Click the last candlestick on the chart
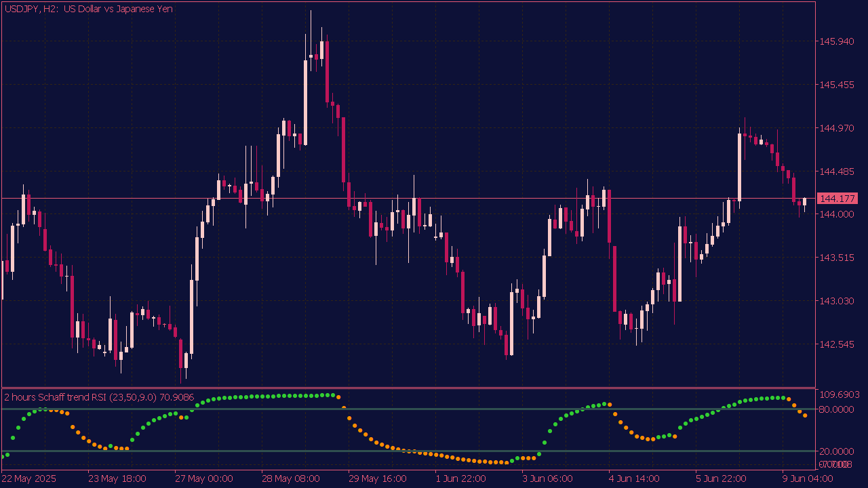Screen dimensions: 868x488 click(805, 202)
